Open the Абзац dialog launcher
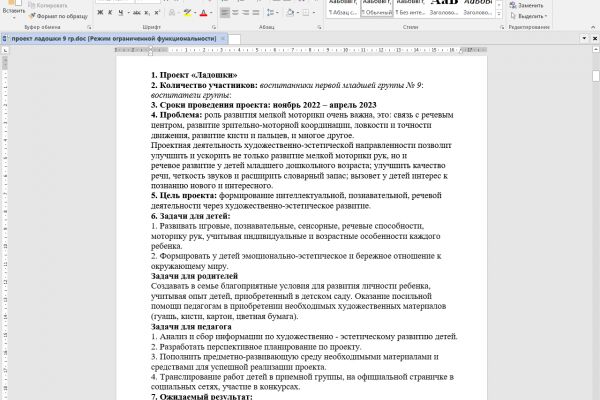Screen dimensions: 600x400 click(319, 27)
